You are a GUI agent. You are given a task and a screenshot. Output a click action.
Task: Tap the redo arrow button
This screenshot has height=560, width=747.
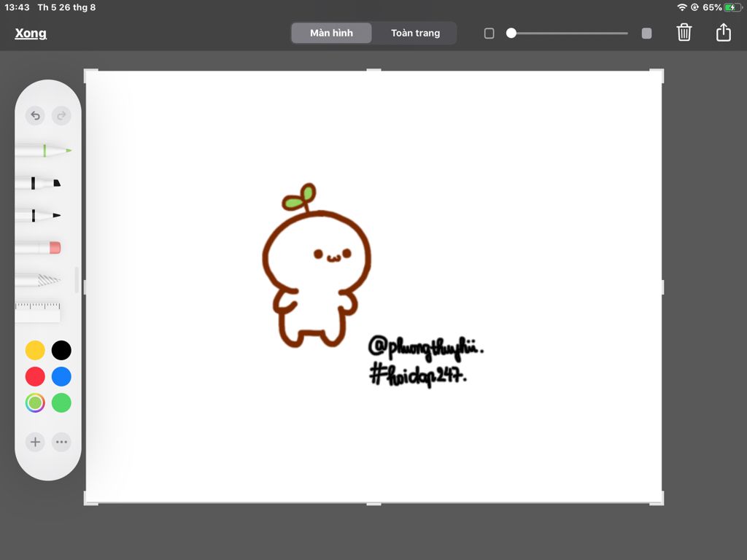(x=61, y=116)
